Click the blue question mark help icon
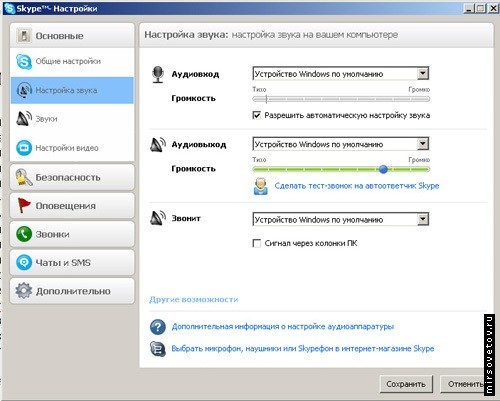The image size is (500, 401). click(x=158, y=327)
